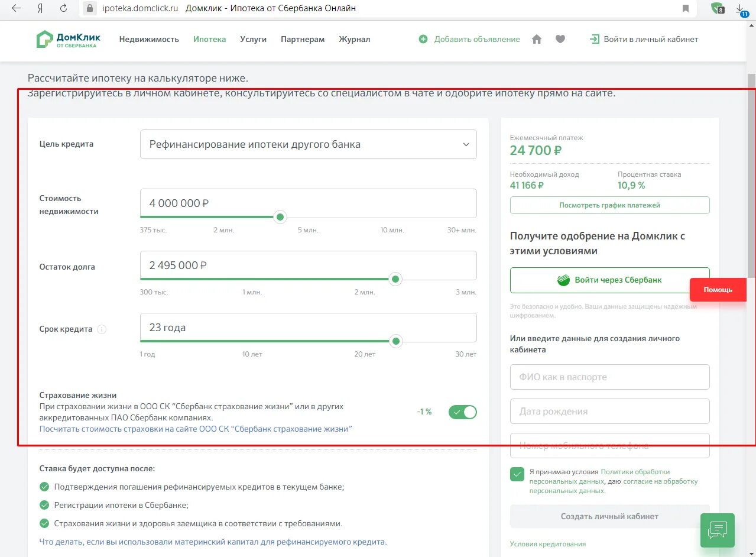Click the 10,9 % interest rate value

point(631,185)
